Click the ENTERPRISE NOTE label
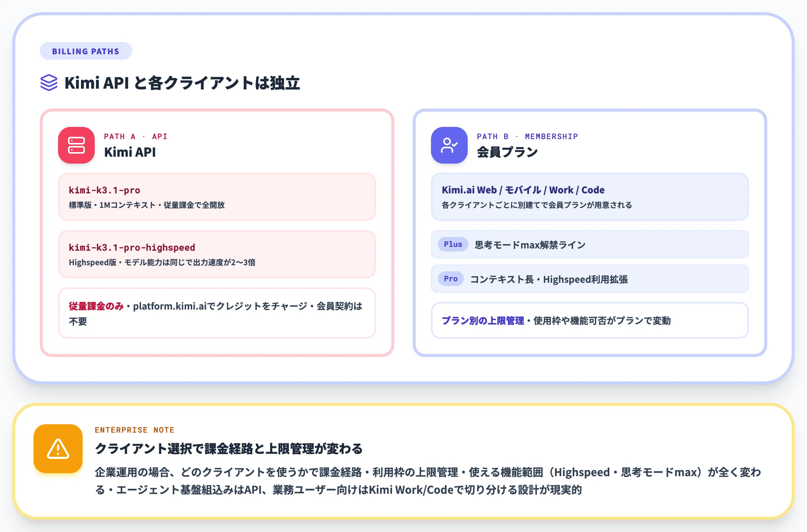 tap(134, 430)
